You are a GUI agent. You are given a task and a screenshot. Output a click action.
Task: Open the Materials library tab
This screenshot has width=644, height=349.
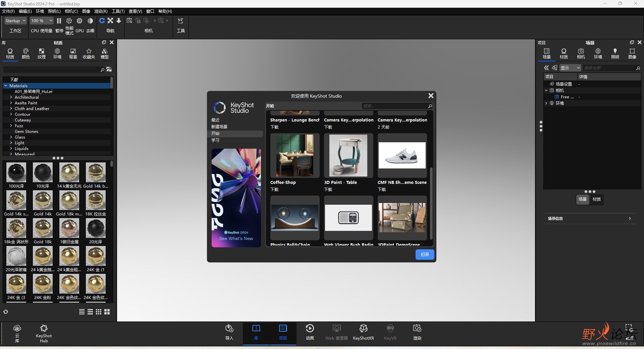[10, 54]
